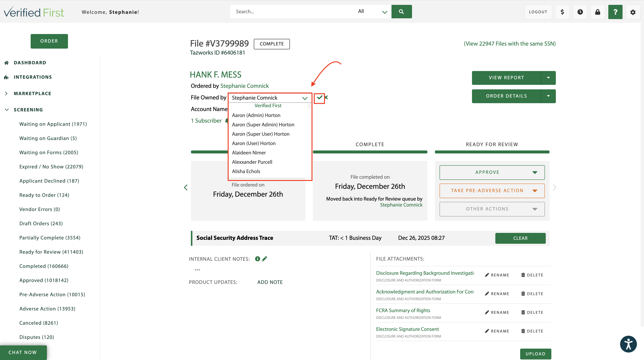Open the clock history icon

pos(580,12)
